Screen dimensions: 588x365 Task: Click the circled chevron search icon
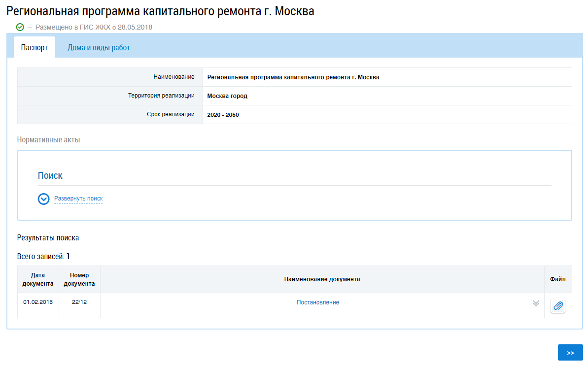(44, 199)
